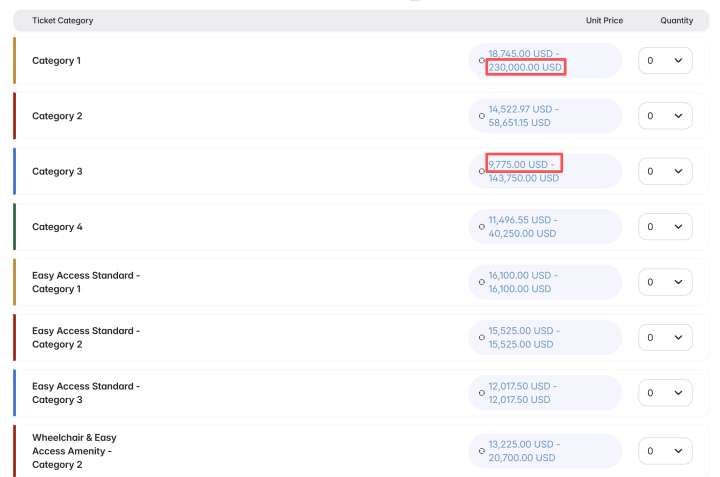
Task: Click the Unit Price column header
Action: click(604, 21)
